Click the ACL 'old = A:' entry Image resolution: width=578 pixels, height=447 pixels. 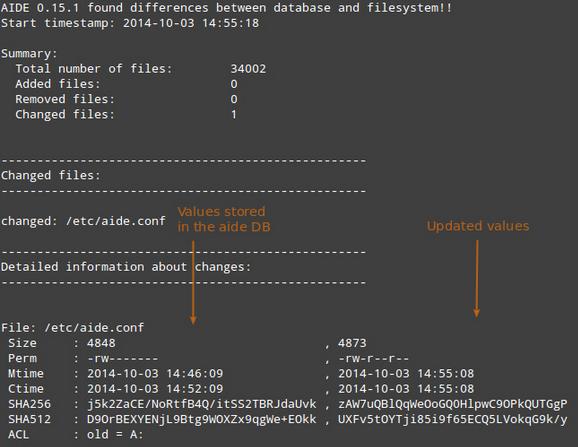pyautogui.click(x=115, y=434)
